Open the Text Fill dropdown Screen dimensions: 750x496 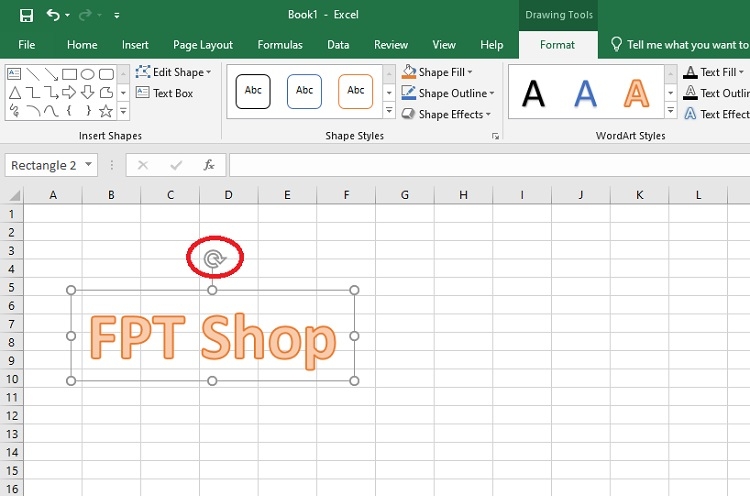[x=714, y=72]
